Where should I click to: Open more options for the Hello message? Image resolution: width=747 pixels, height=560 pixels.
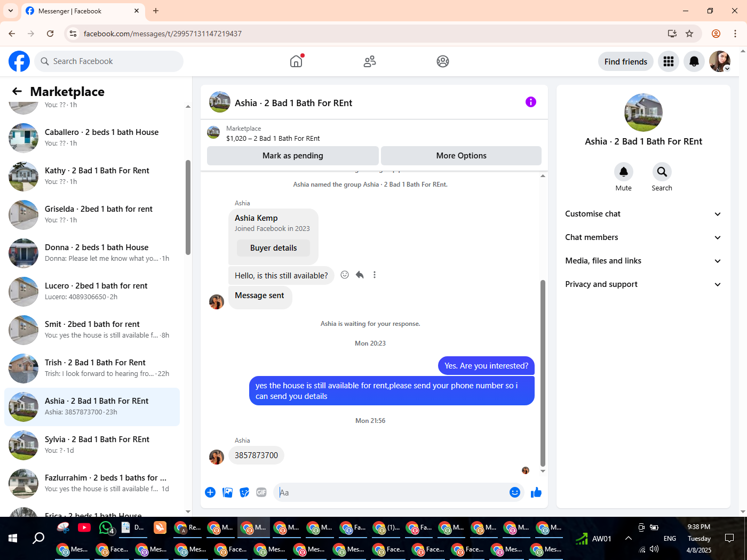375,275
